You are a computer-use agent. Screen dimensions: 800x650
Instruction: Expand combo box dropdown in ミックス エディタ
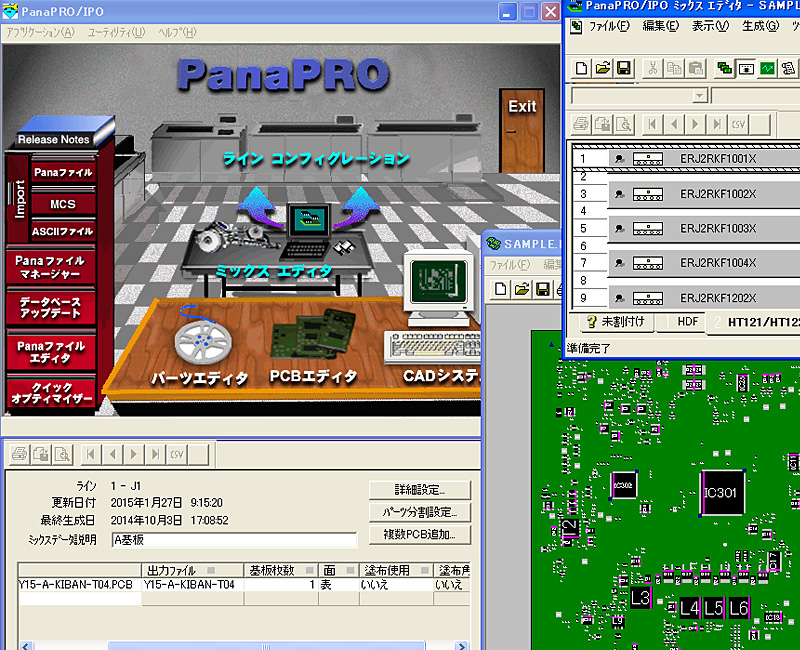click(x=699, y=95)
